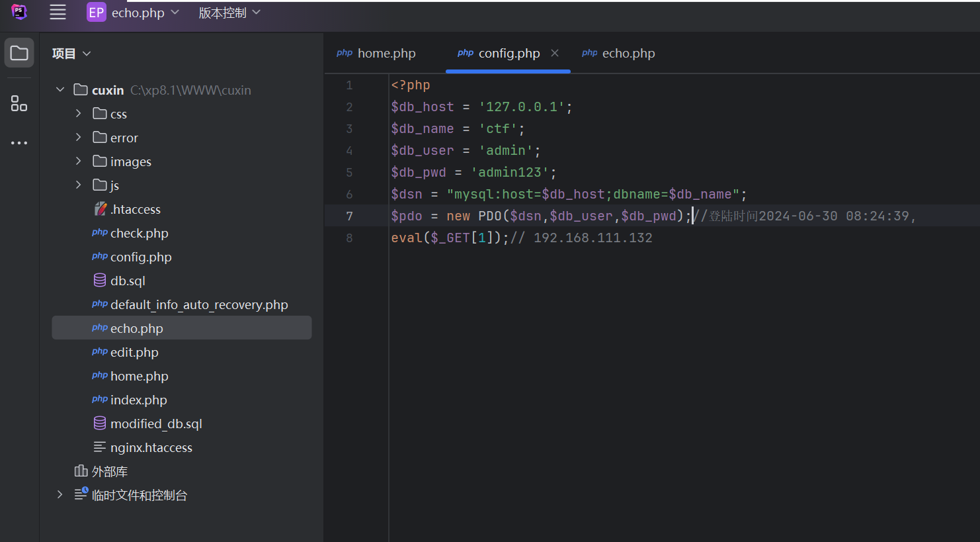Screen dimensions: 980x542
Task: Click the db.sql database icon
Action: (x=100, y=281)
